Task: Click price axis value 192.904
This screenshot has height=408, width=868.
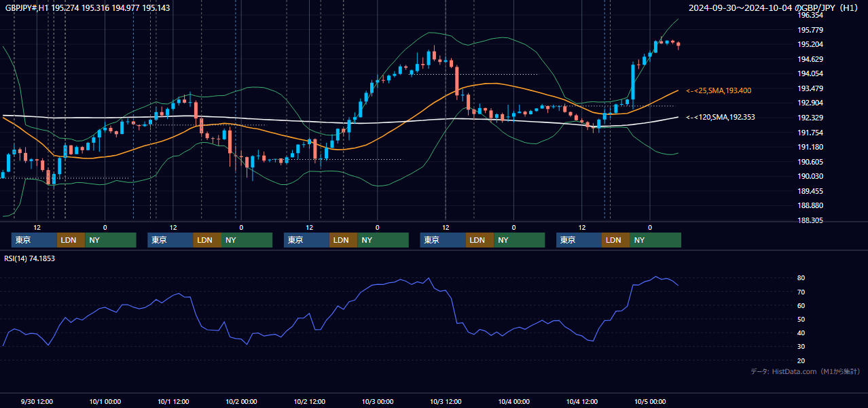Action: (810, 103)
